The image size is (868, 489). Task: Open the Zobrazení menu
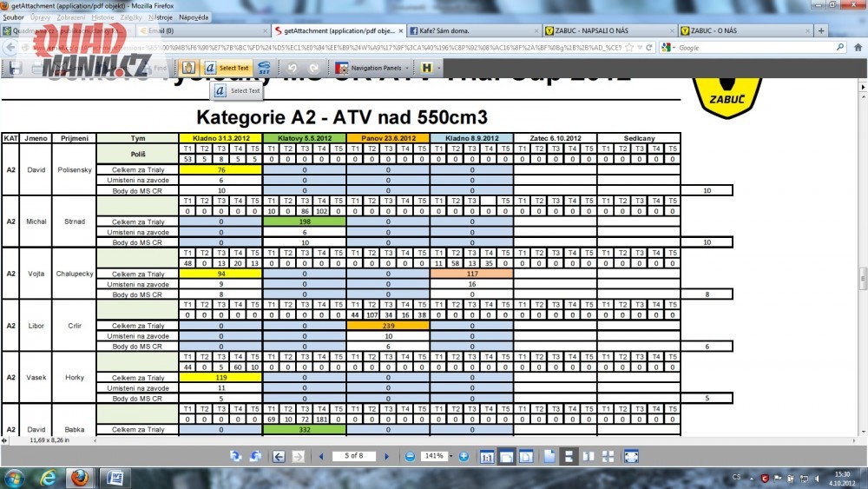tap(71, 17)
